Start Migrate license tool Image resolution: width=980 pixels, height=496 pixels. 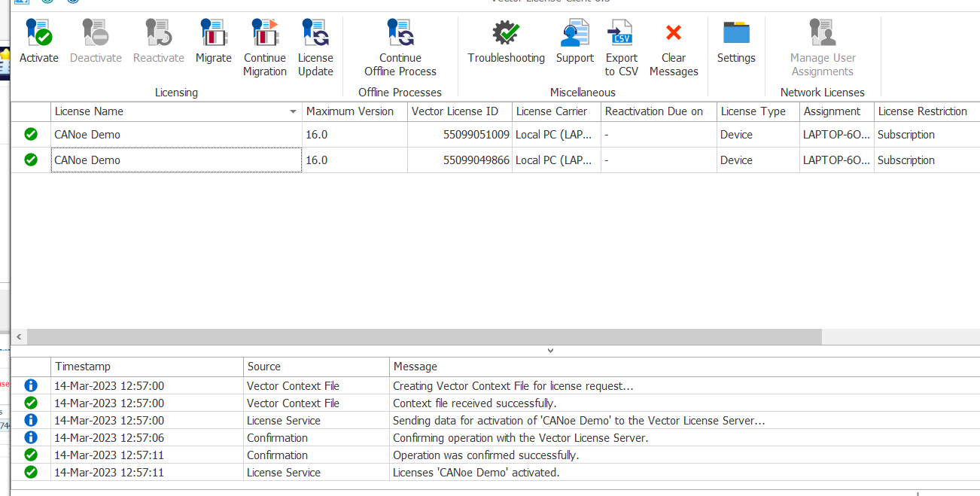214,33
